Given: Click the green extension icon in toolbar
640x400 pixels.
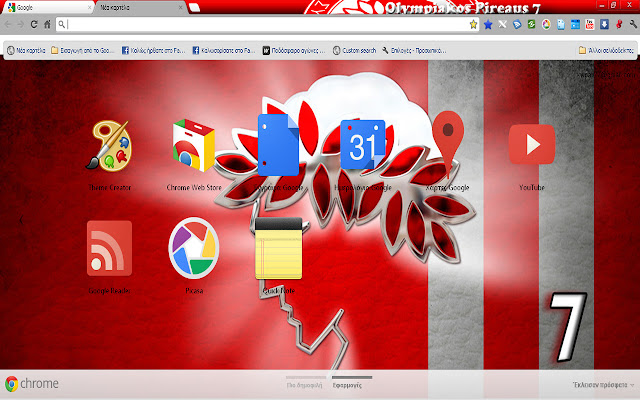Looking at the screenshot, I should pyautogui.click(x=531, y=24).
